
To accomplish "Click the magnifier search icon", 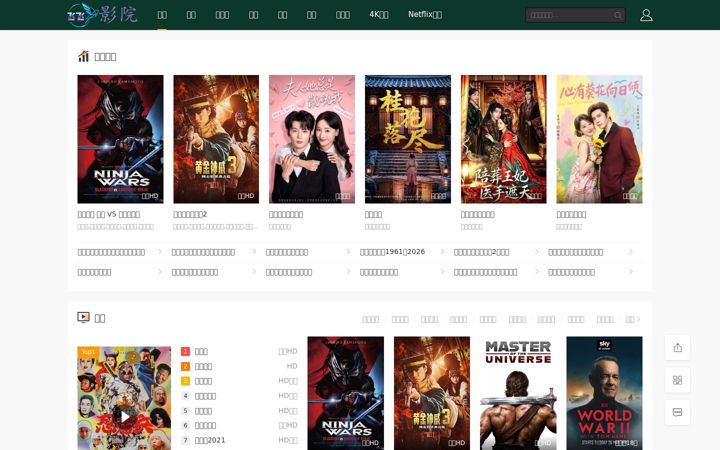I will 618,15.
